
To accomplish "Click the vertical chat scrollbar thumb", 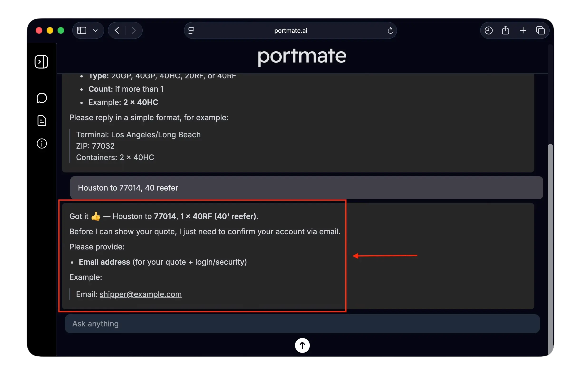I will click(550, 250).
